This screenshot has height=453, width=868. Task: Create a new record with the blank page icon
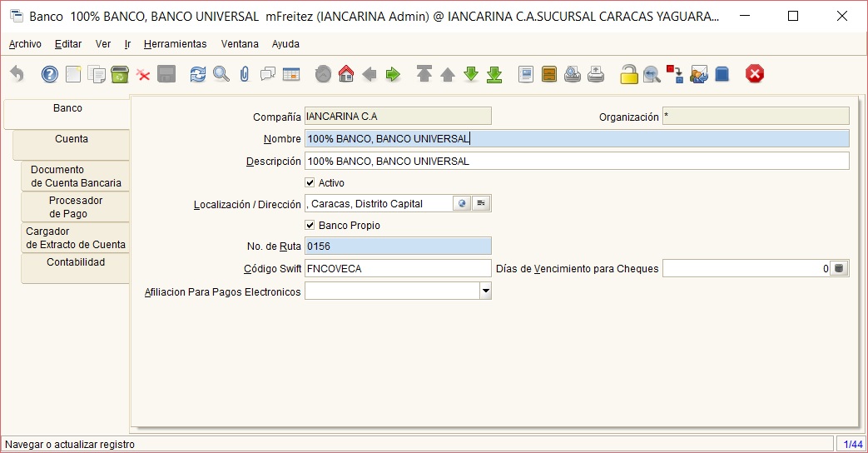tap(73, 73)
